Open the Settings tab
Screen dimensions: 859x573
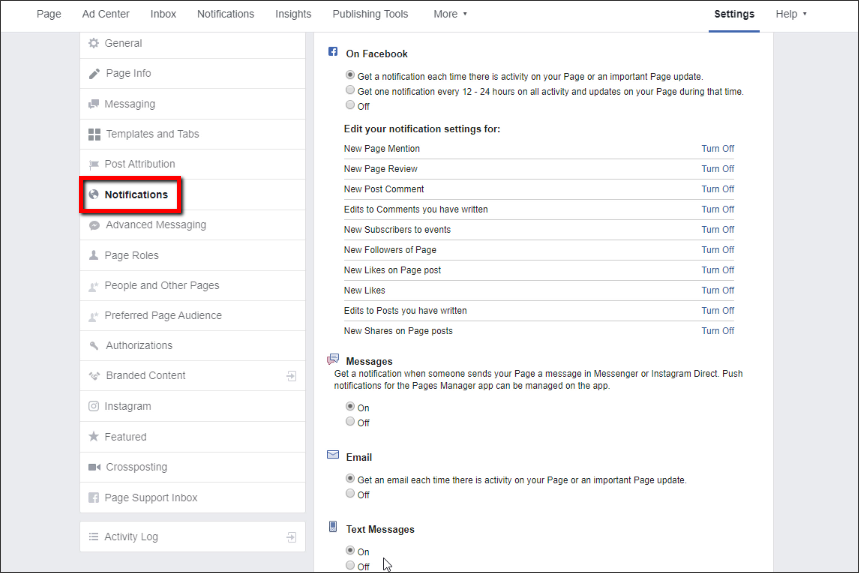tap(734, 14)
